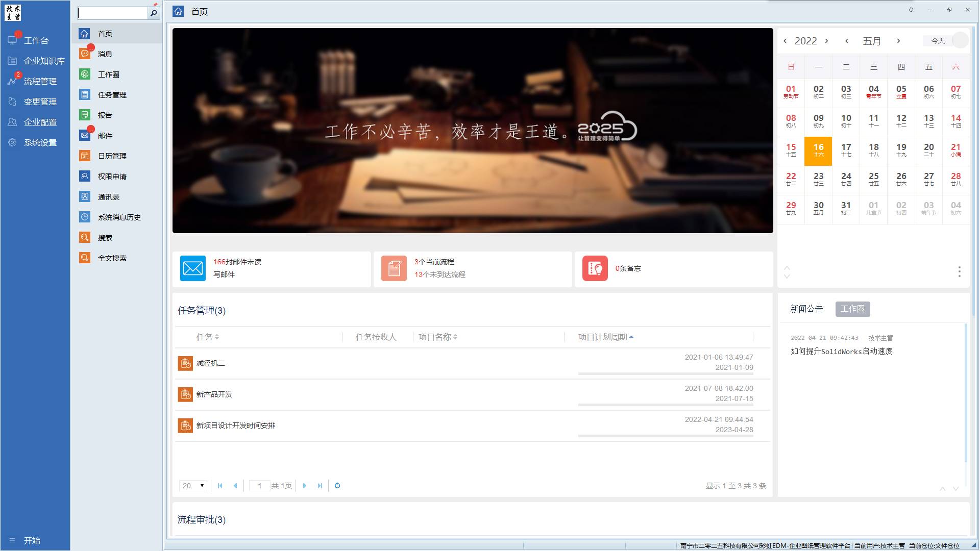Image resolution: width=980 pixels, height=551 pixels.
Task: Click the refresh icon in title bar
Action: (911, 10)
